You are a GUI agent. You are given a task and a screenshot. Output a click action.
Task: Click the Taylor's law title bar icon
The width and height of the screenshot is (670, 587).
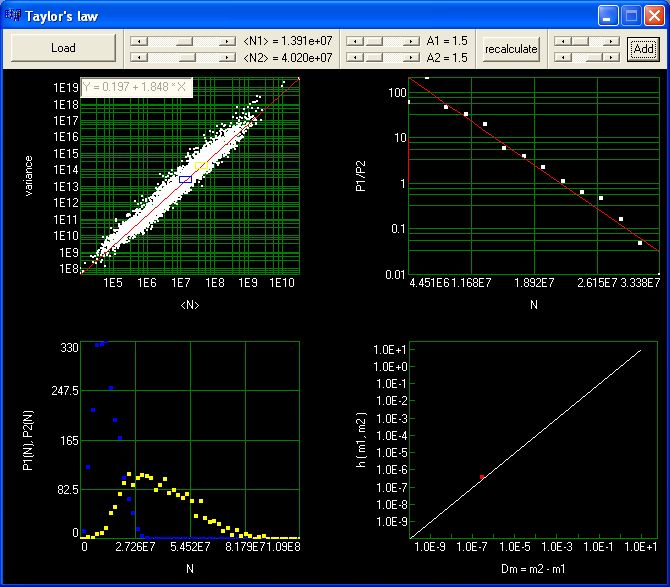point(12,16)
